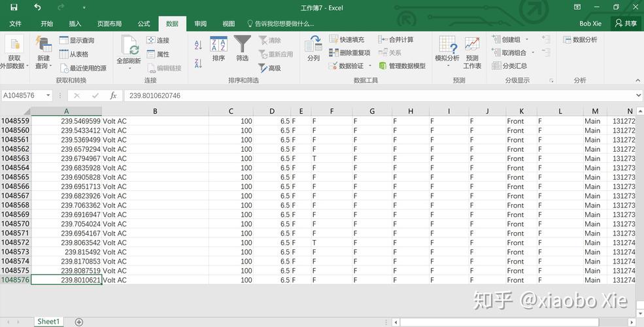This screenshot has height=327, width=644.
Task: Click 从表格 icon
Action: coord(63,54)
